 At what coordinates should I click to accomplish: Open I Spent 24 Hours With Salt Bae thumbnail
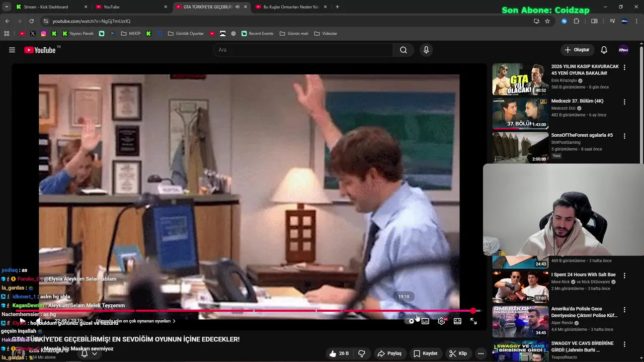[520, 287]
